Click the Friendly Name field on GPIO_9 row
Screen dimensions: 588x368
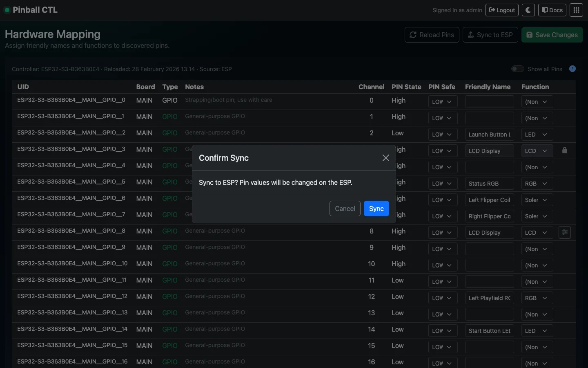(489, 249)
